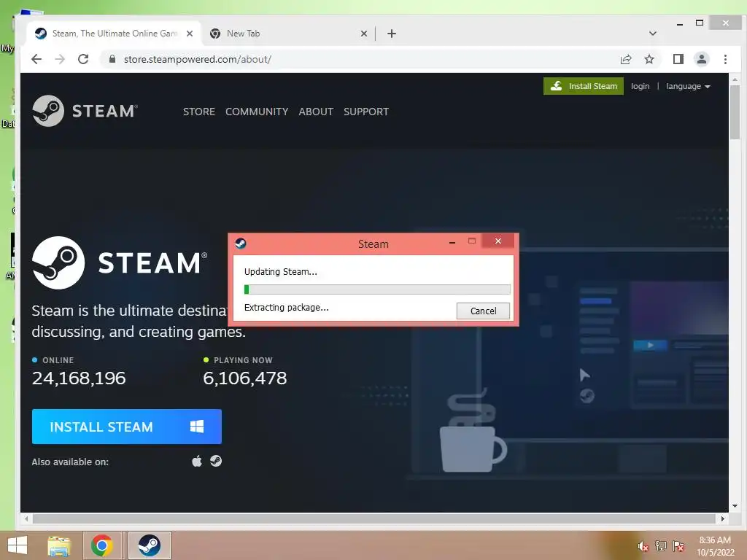
Task: Open the STORE menu
Action: point(199,112)
